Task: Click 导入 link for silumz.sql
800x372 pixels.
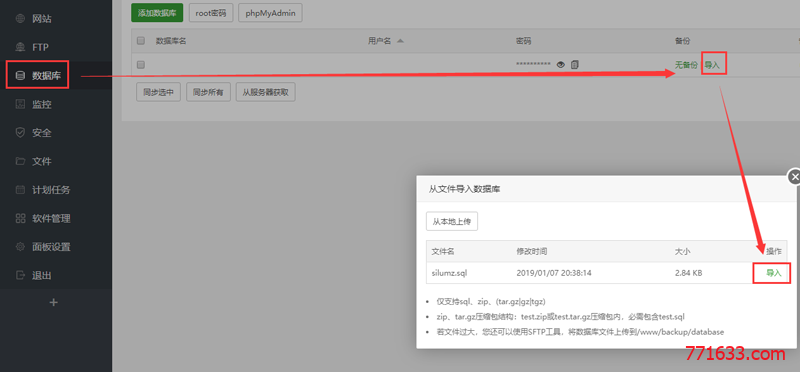Action: (x=773, y=273)
